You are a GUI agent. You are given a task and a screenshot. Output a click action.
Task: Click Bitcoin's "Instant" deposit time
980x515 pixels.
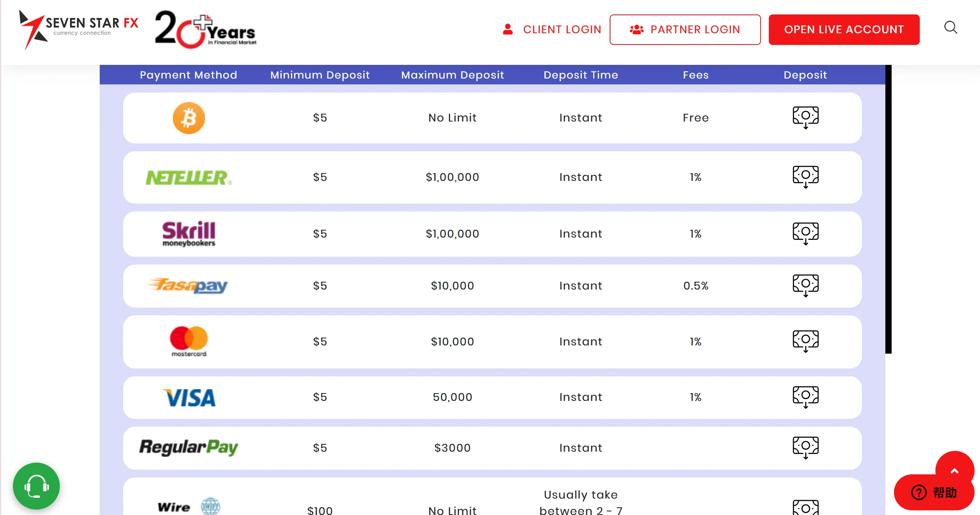[581, 118]
